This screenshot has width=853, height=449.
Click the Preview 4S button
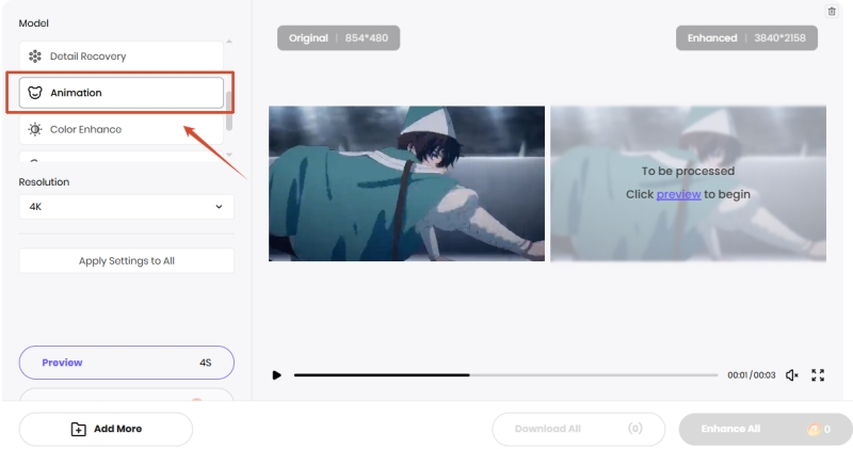click(126, 362)
